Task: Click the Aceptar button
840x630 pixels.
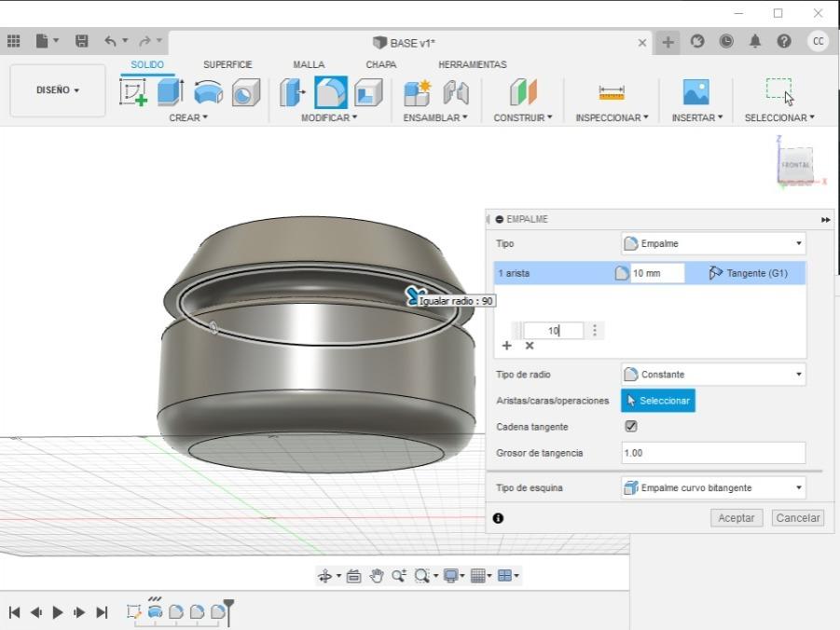Action: point(736,518)
